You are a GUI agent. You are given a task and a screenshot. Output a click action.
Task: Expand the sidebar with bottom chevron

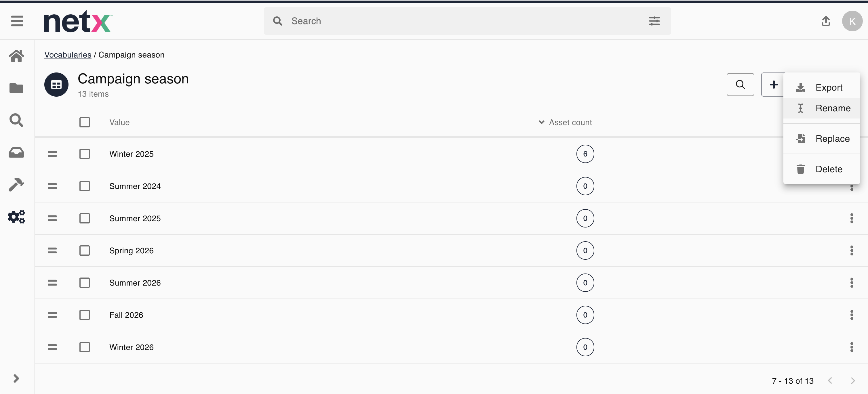(16, 378)
